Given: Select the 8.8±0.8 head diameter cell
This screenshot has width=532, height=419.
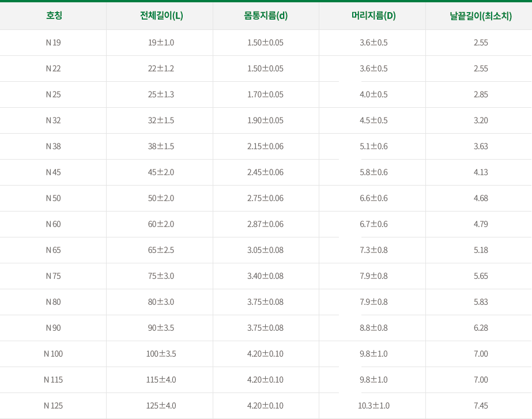Looking at the screenshot, I should [373, 328].
